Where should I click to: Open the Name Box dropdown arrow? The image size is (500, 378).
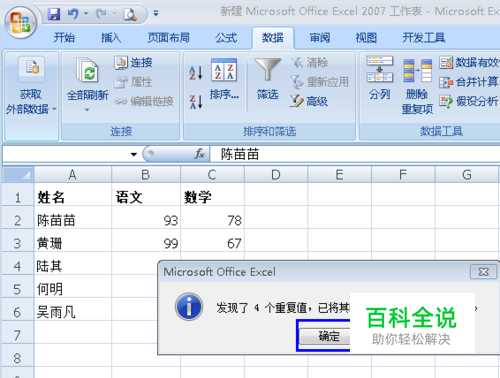134,154
